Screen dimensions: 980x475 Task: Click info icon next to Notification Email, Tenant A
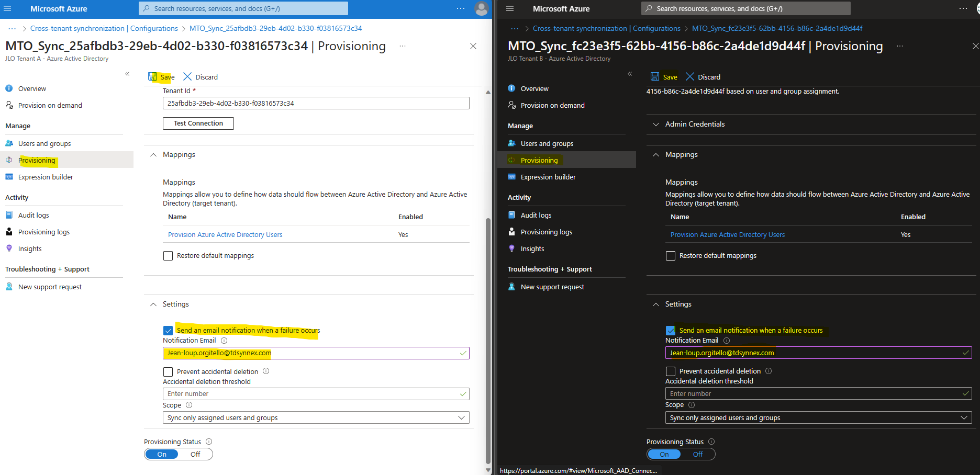[224, 341]
